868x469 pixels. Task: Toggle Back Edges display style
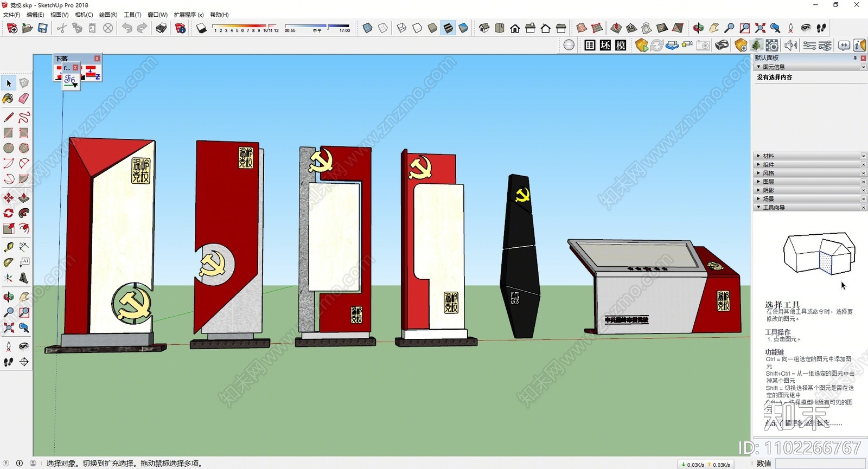pos(383,28)
